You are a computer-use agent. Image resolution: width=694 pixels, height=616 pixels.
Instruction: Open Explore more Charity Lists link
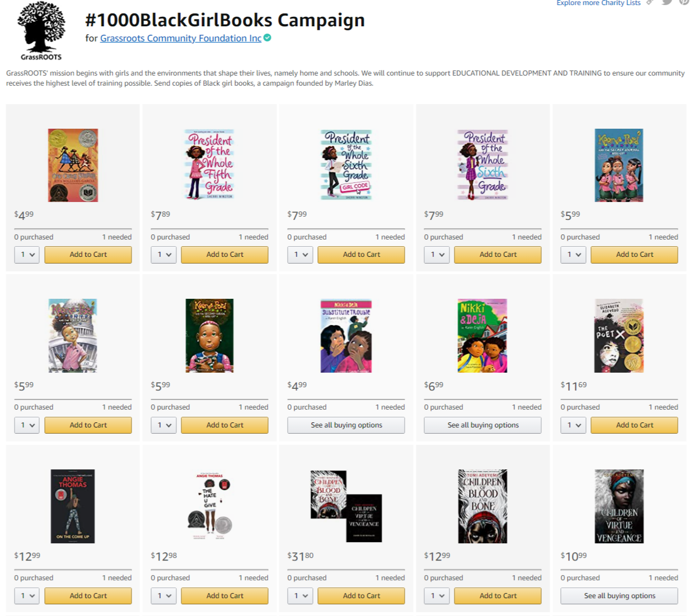click(x=598, y=3)
